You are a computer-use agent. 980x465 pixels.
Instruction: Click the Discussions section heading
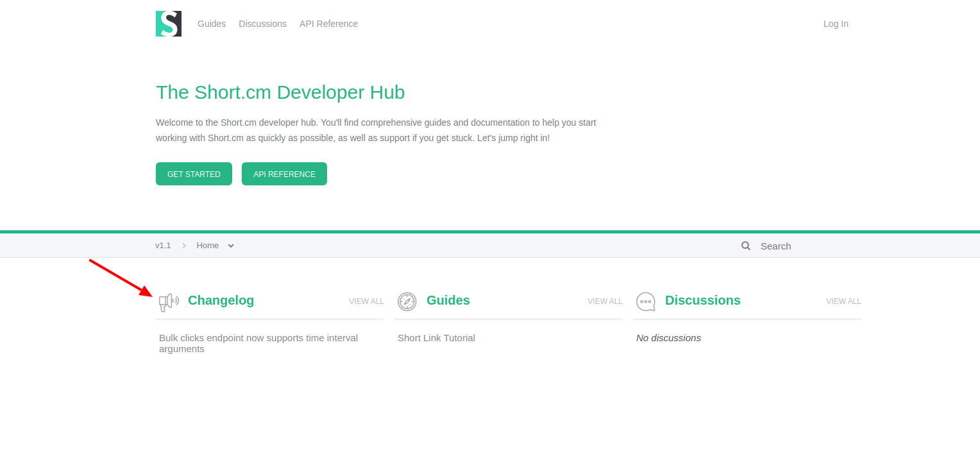point(702,300)
